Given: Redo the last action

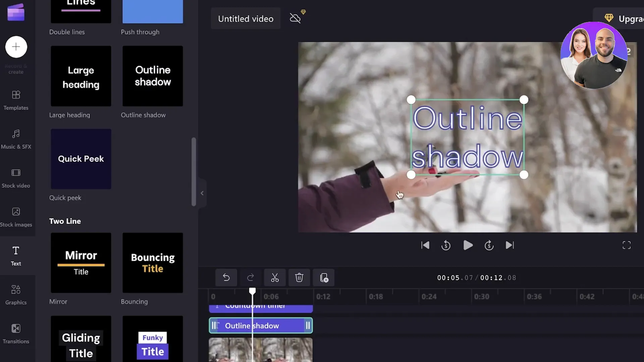Looking at the screenshot, I should pyautogui.click(x=251, y=278).
